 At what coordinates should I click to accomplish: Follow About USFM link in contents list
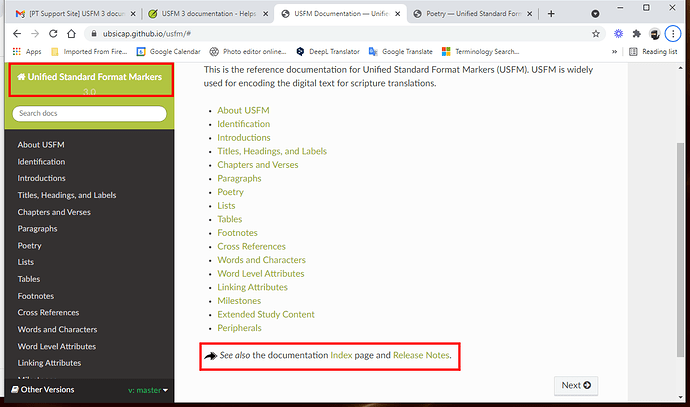tap(243, 110)
